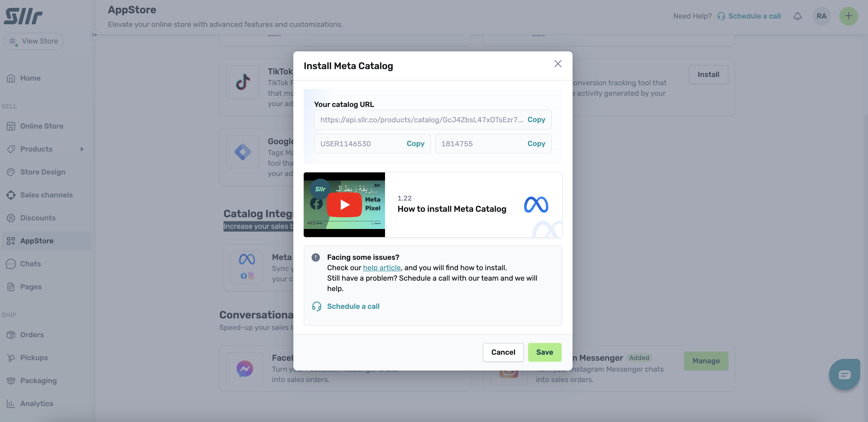Click Schedule a call inside the dialog
This screenshot has width=868, height=422.
[353, 306]
